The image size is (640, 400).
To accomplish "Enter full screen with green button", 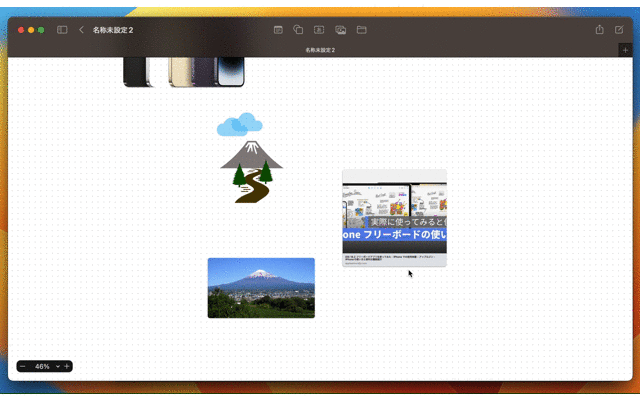I will (x=41, y=30).
